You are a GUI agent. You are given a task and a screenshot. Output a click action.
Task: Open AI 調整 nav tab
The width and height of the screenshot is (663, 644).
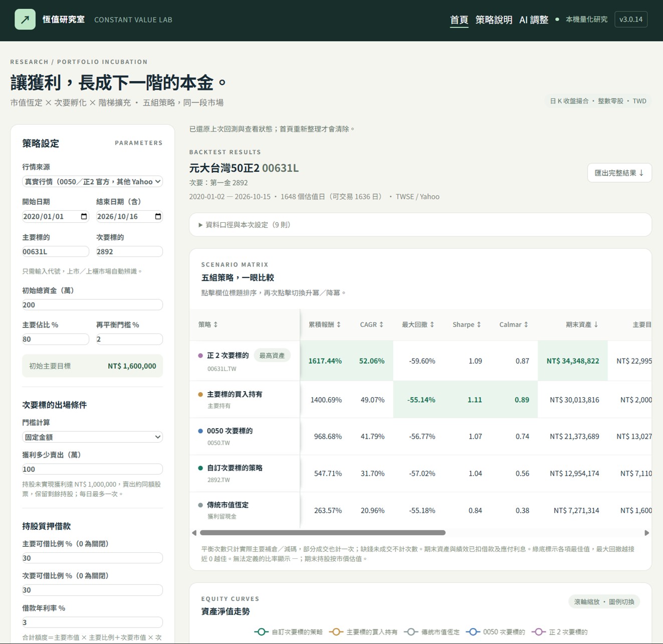pyautogui.click(x=534, y=20)
